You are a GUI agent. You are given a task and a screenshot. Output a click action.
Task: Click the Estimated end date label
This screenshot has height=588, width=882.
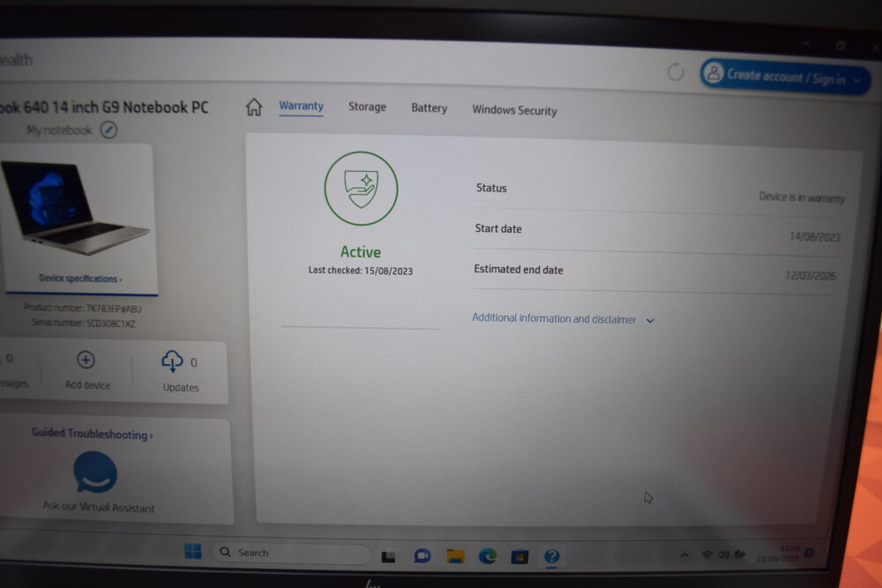[519, 269]
